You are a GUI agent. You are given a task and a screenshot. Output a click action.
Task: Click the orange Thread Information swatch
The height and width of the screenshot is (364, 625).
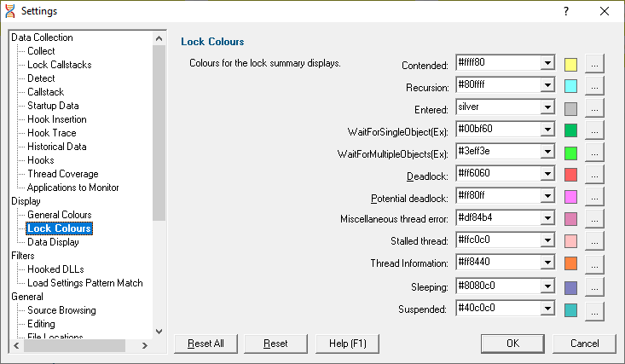570,263
